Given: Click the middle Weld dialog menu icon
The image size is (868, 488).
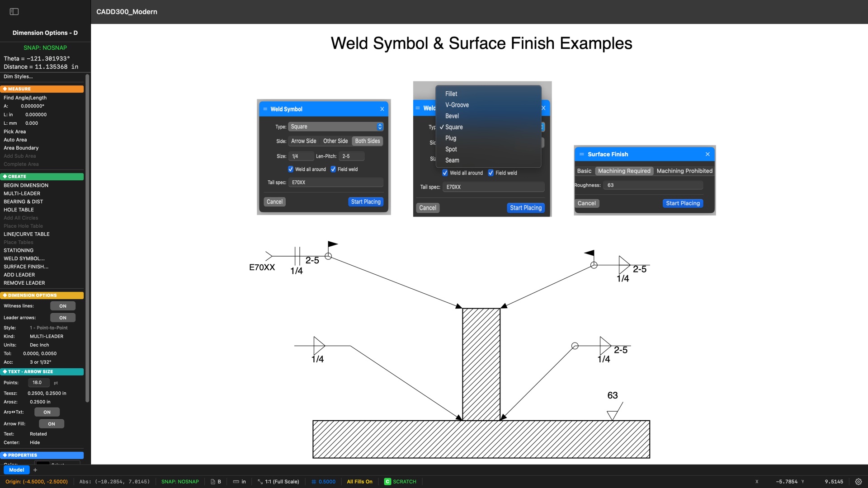Looking at the screenshot, I should coord(418,108).
